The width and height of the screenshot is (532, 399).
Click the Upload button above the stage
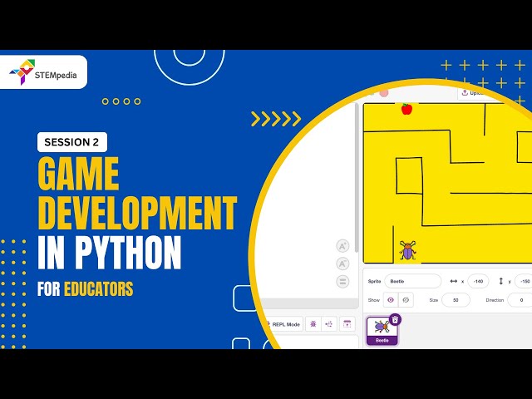[x=473, y=92]
